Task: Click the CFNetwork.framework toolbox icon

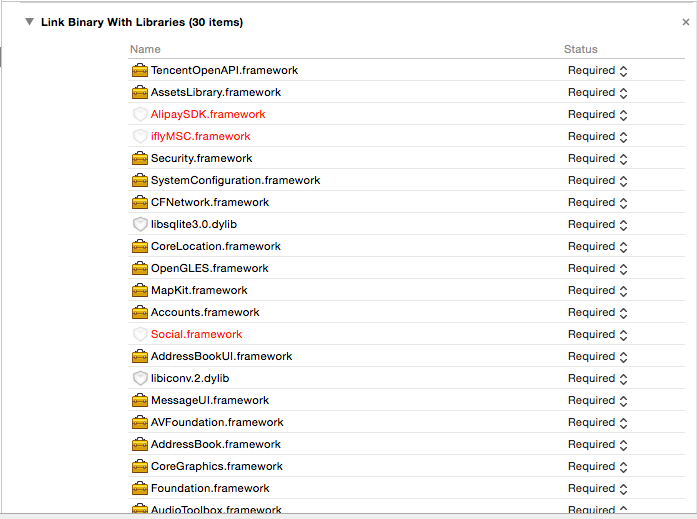Action: click(x=140, y=202)
